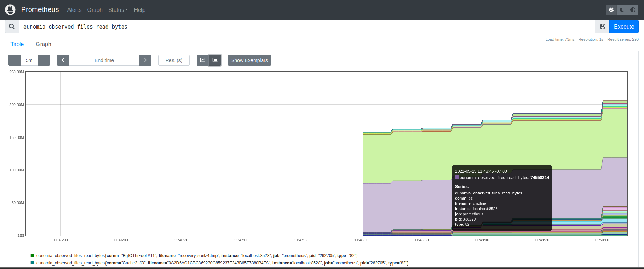Image resolution: width=644 pixels, height=269 pixels.
Task: Select browser-preferred auto theme icon
Action: pyautogui.click(x=633, y=10)
